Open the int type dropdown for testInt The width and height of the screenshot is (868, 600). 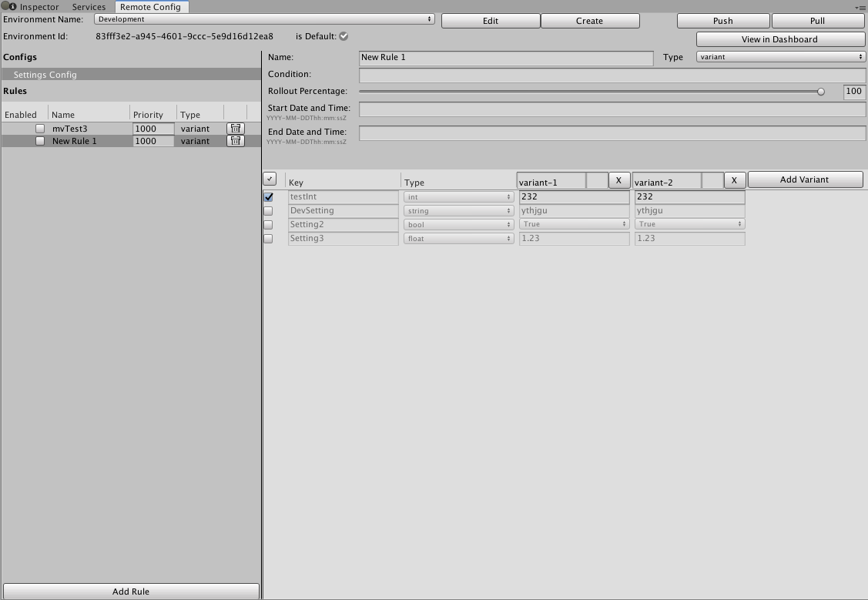pyautogui.click(x=458, y=196)
